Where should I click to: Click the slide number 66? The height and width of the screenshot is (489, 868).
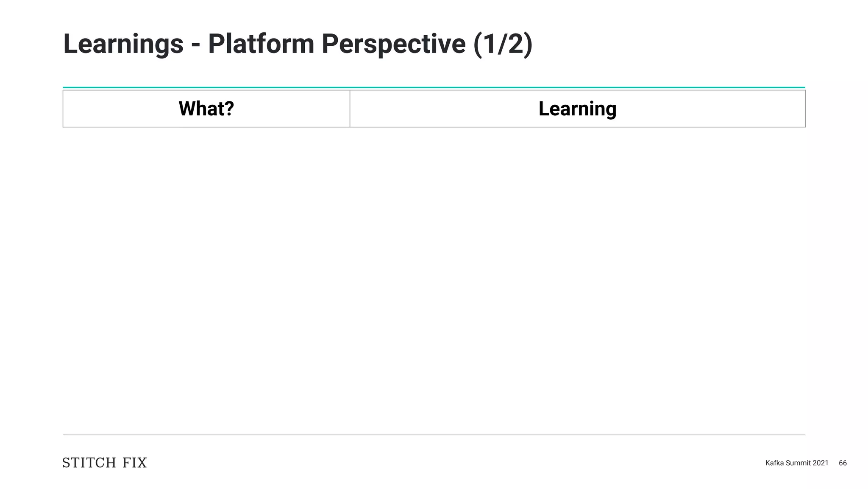click(843, 463)
